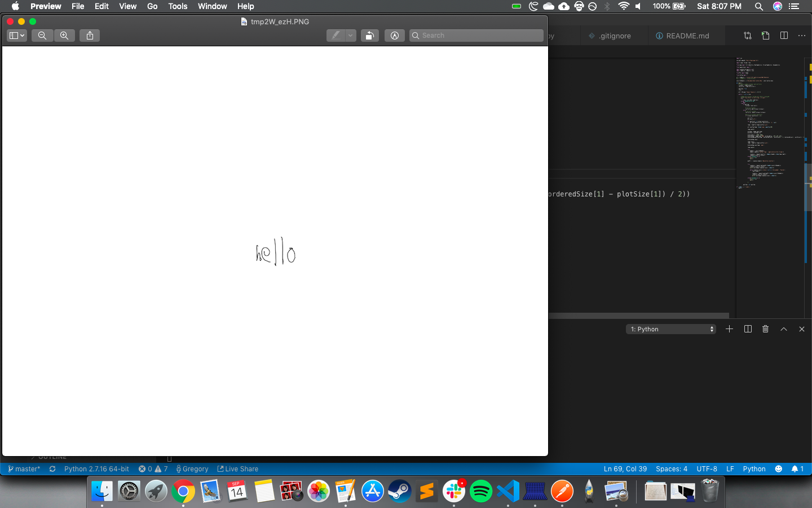
Task: Open the errors and warnings status item
Action: click(153, 469)
